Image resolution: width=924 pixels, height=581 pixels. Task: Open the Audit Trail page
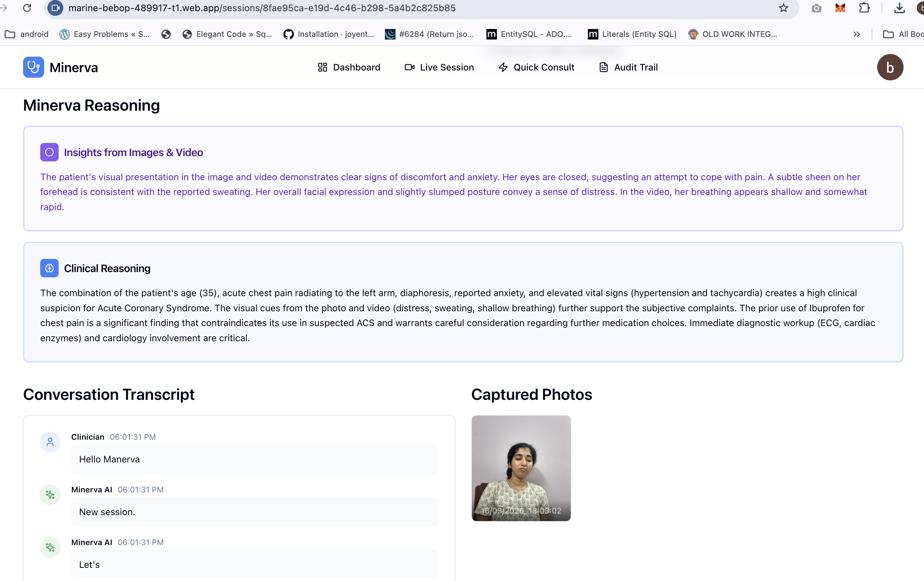tap(628, 68)
